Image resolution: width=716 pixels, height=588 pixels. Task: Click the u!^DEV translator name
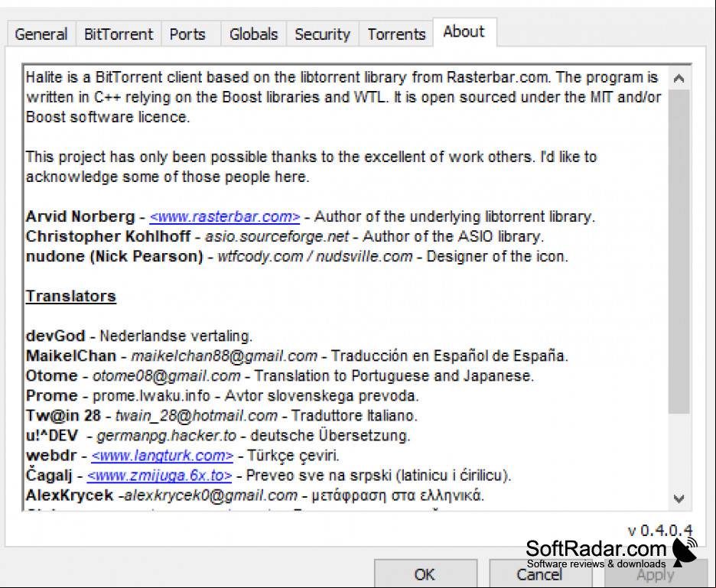[x=52, y=436]
